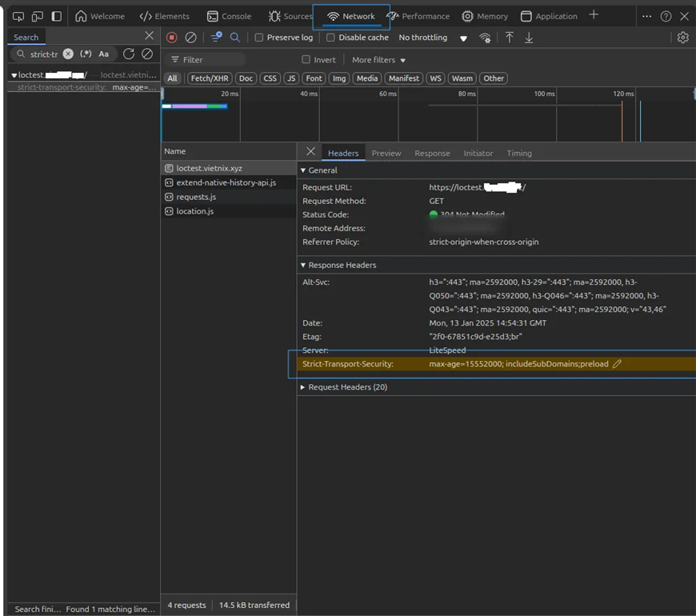The height and width of the screenshot is (616, 696).
Task: Toggle device emulation icon
Action: point(38,17)
